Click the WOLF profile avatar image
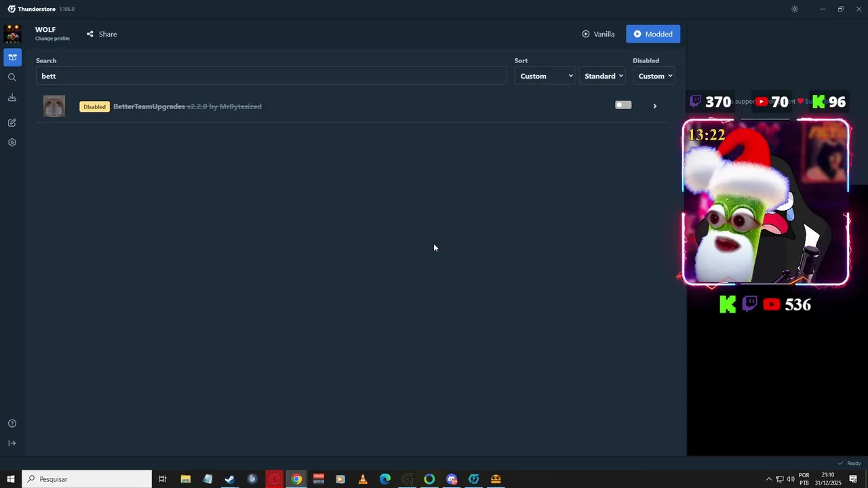This screenshot has width=868, height=488. (x=13, y=34)
